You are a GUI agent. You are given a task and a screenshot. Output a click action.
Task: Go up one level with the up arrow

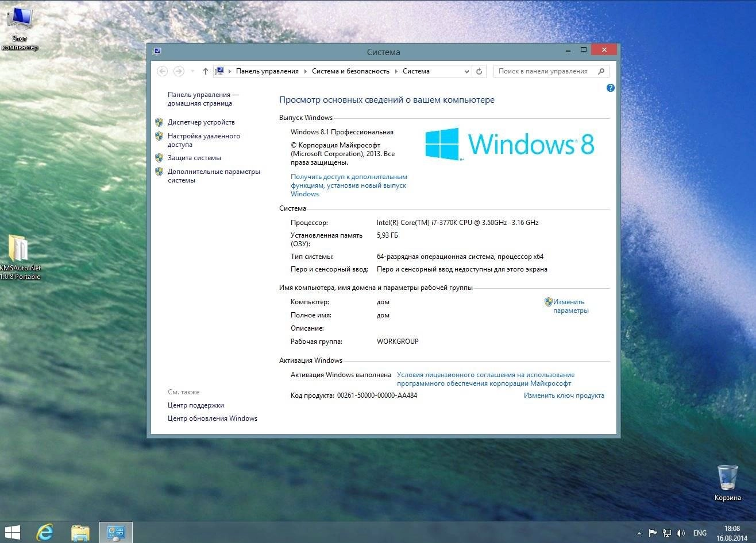click(206, 71)
